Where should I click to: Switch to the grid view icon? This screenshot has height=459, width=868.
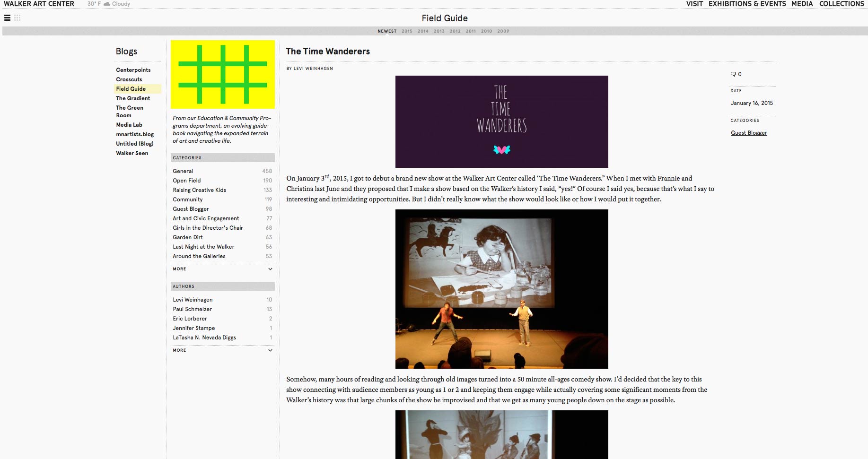pos(18,18)
